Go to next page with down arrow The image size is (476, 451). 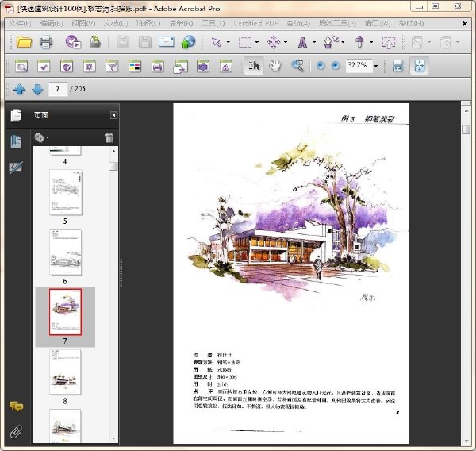coord(37,89)
